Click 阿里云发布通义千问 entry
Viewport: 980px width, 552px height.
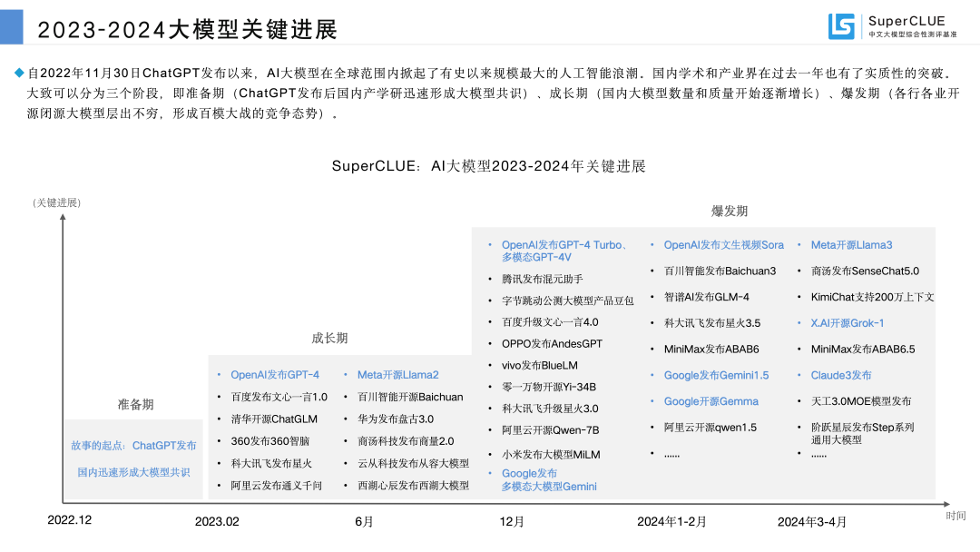coord(276,486)
